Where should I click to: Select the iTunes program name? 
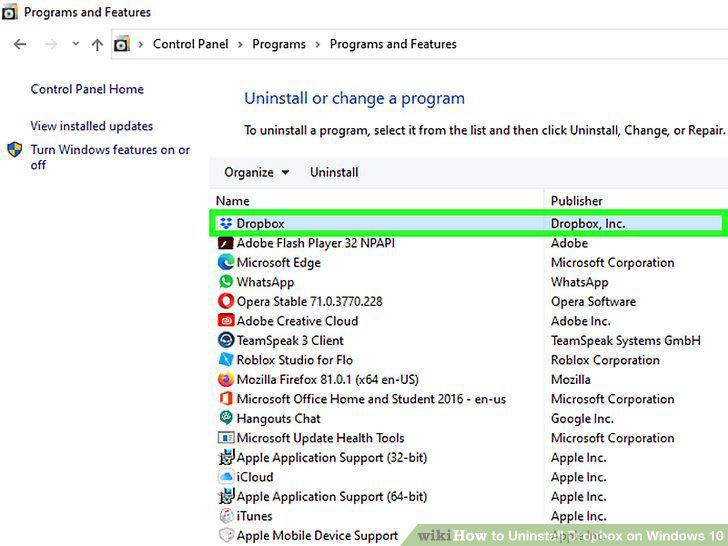(254, 516)
